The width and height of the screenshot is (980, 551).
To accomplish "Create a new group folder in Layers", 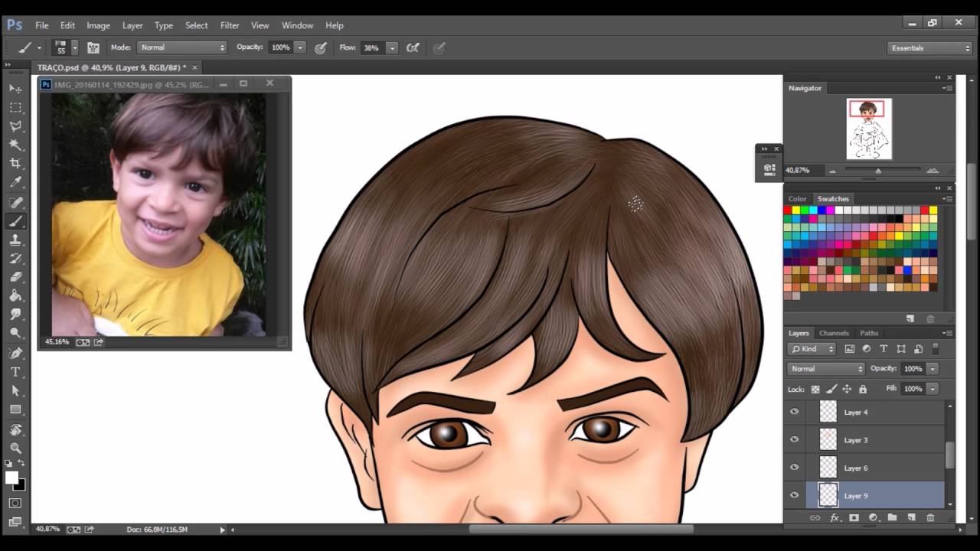I will 892,518.
